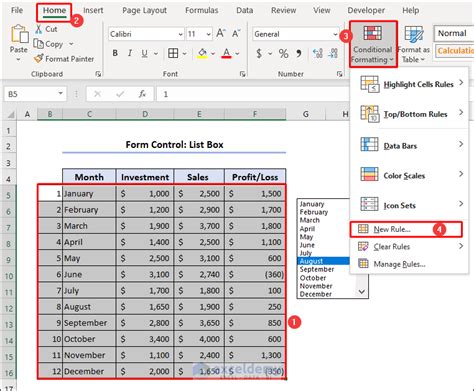Switch to the Home tab
Screen dimensions: 474x391
[x=54, y=11]
